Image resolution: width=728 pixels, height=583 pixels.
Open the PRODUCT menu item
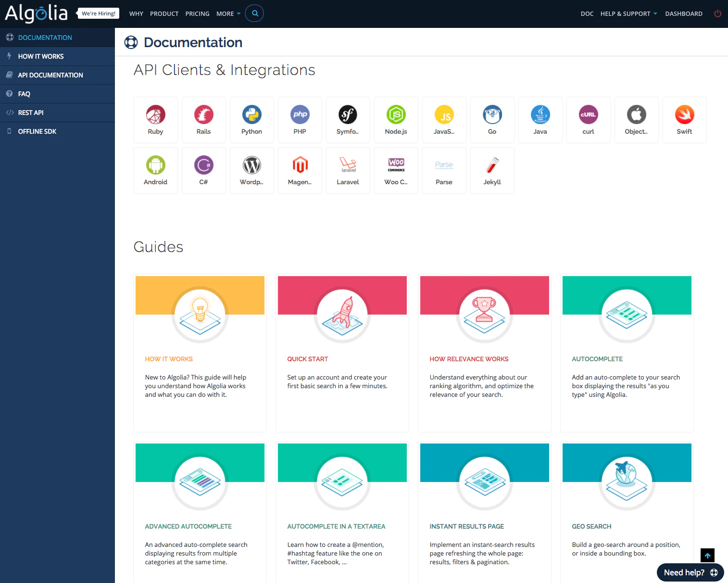coord(164,14)
